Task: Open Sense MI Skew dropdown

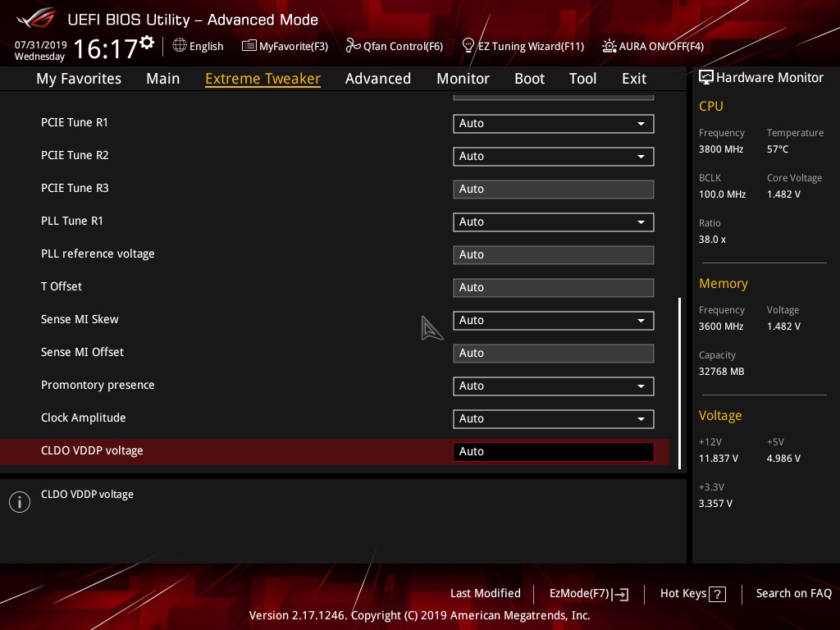Action: click(554, 321)
